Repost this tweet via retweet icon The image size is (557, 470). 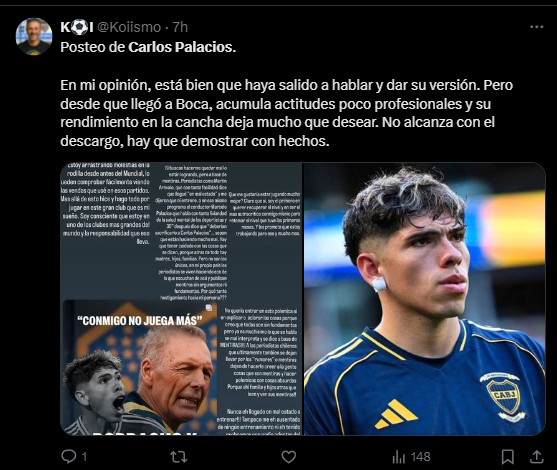click(x=179, y=457)
